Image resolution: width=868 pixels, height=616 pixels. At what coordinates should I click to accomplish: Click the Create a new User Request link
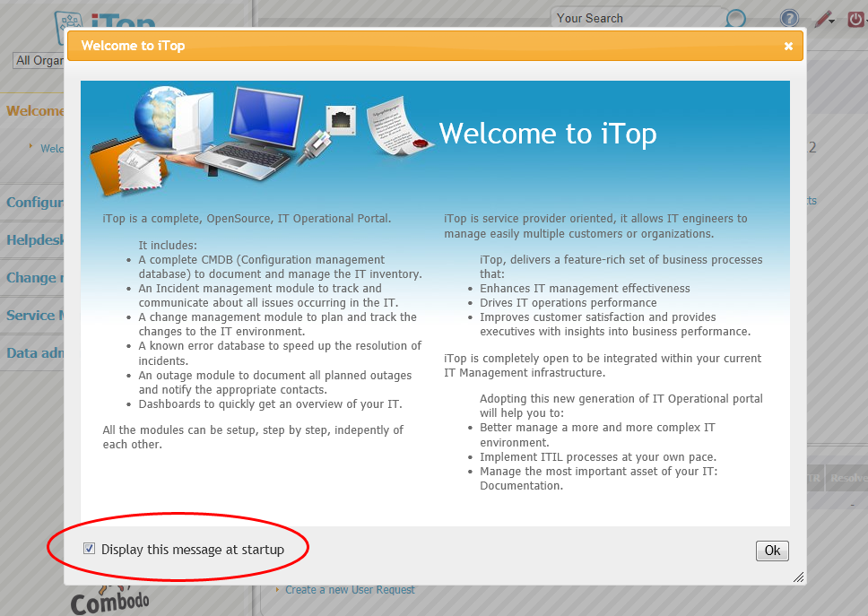[350, 590]
